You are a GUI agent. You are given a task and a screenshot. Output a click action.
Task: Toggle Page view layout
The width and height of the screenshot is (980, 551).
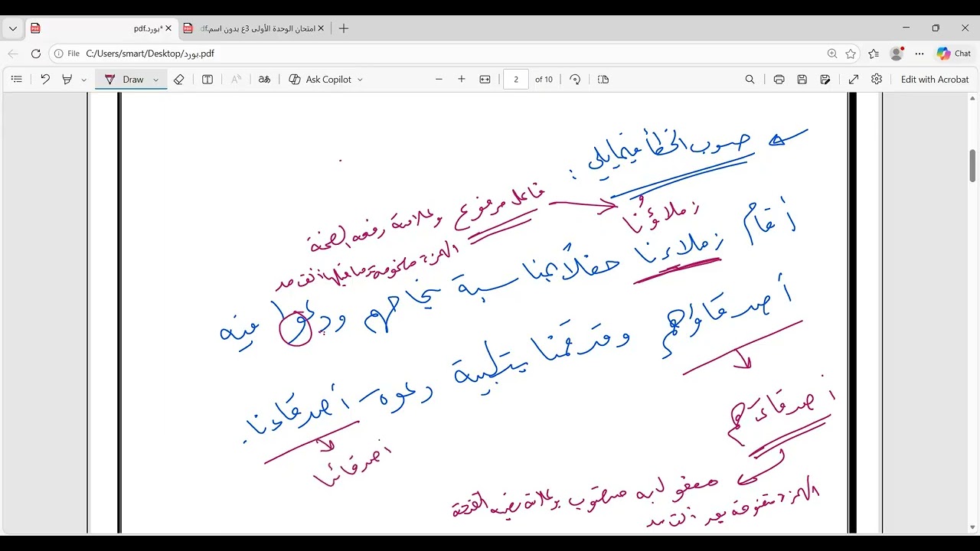coord(603,80)
